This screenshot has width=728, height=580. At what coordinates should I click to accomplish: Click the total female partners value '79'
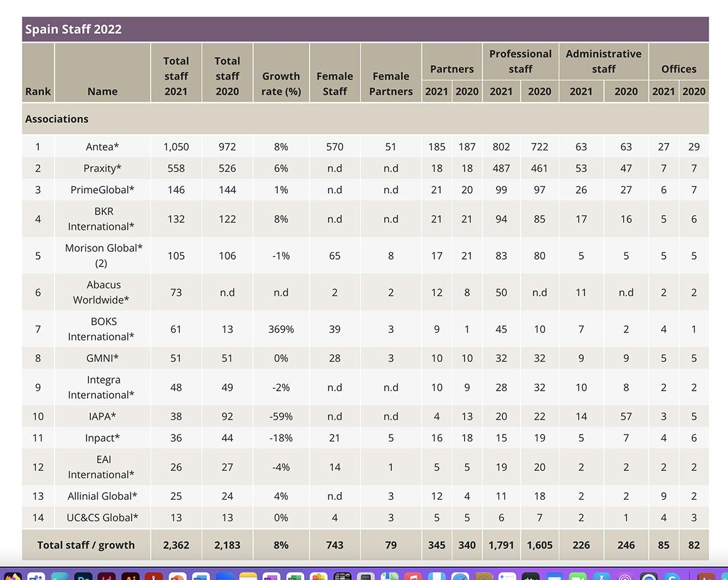point(391,545)
